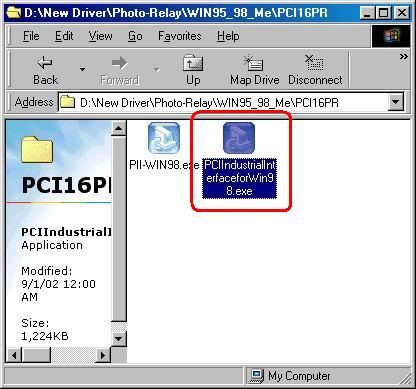Screen dimensions: 416x389
Task: Click the Help menu item
Action: coord(228,36)
